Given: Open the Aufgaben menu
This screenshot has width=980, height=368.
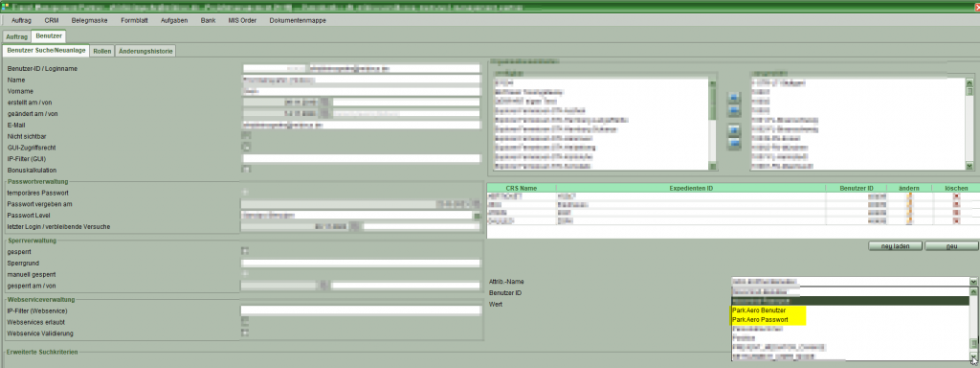Looking at the screenshot, I should [x=174, y=21].
